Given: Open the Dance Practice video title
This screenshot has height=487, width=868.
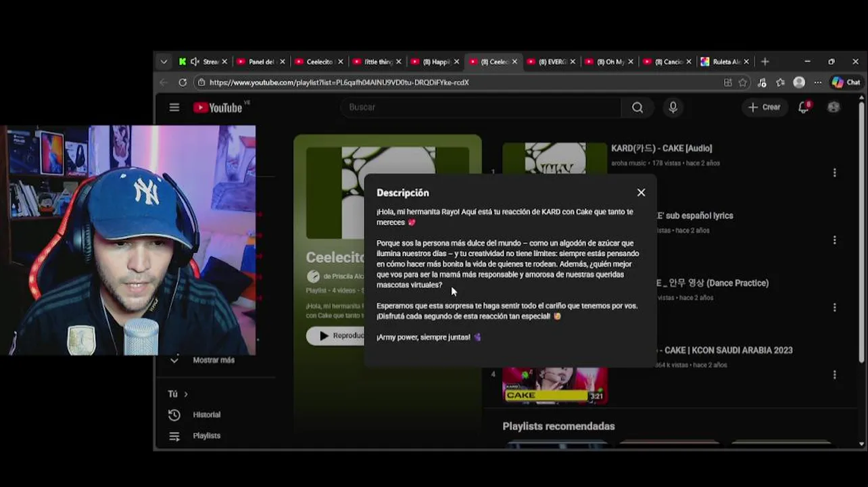Looking at the screenshot, I should [713, 283].
